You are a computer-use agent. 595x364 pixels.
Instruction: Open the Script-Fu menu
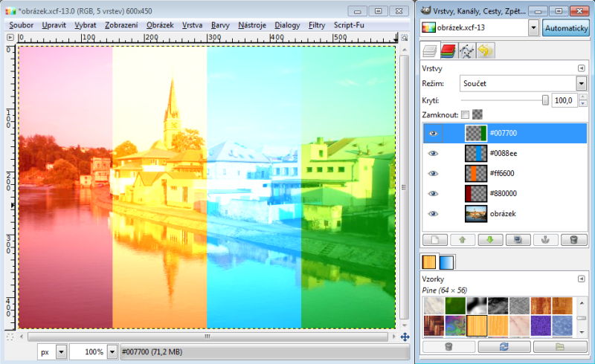point(349,25)
